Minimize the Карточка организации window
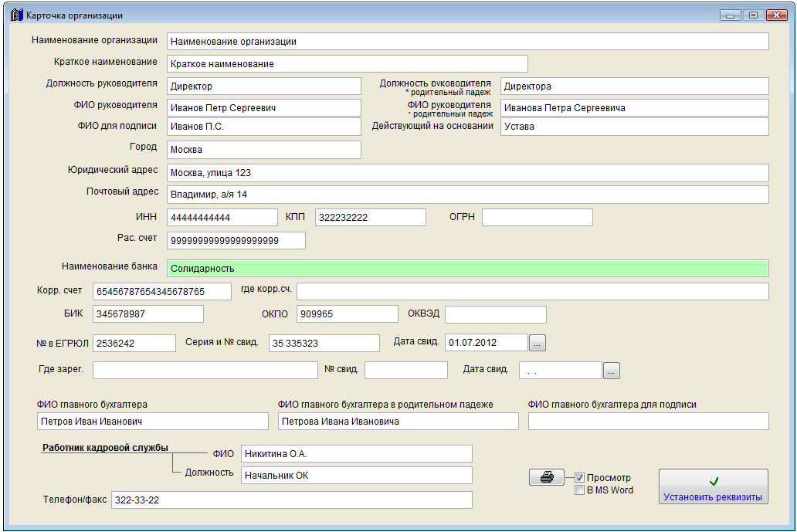 [x=731, y=15]
